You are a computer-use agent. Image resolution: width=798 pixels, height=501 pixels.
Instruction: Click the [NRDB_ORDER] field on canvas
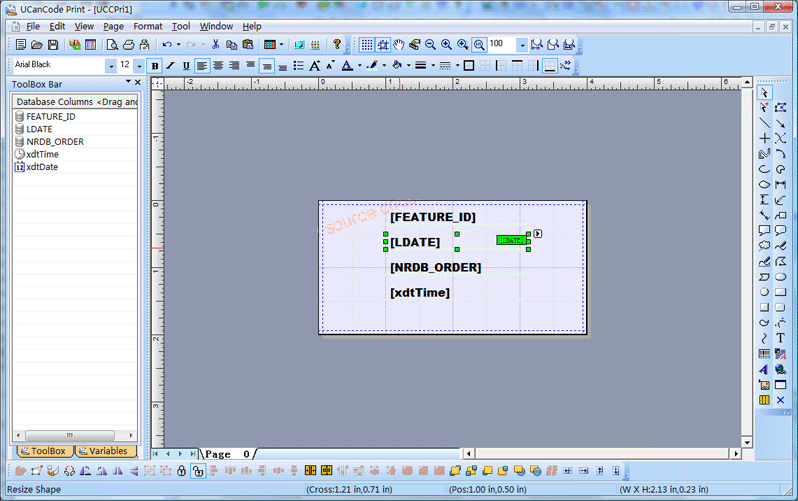click(x=435, y=267)
